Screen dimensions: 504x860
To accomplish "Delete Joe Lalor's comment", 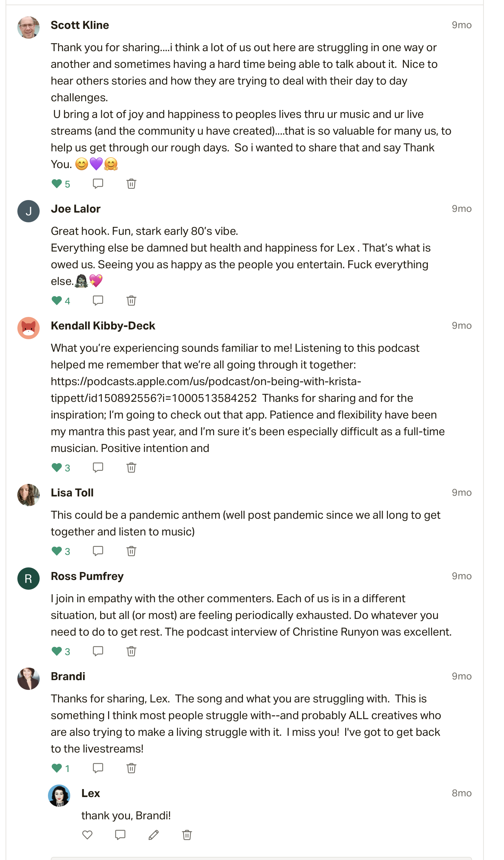I will 131,301.
